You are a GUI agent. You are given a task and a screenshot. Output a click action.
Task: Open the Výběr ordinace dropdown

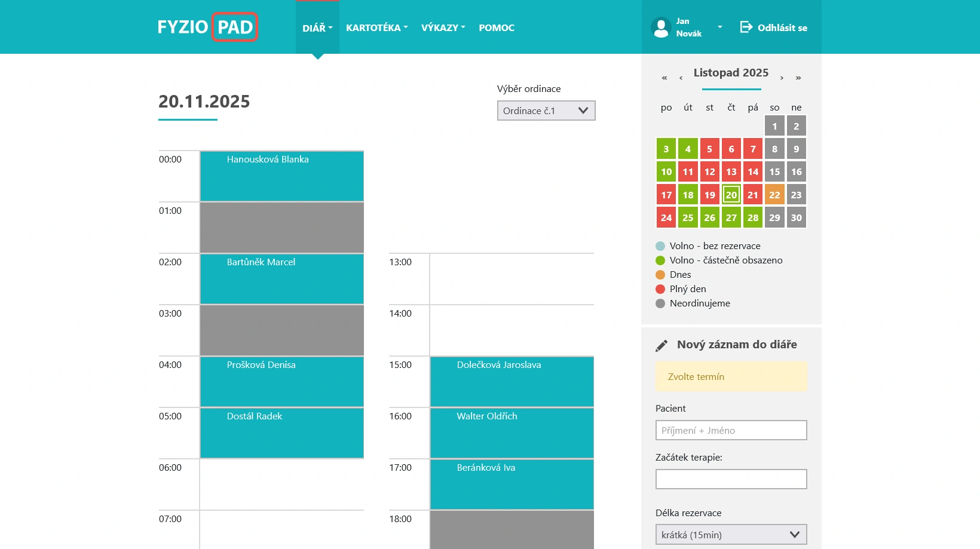click(x=546, y=111)
